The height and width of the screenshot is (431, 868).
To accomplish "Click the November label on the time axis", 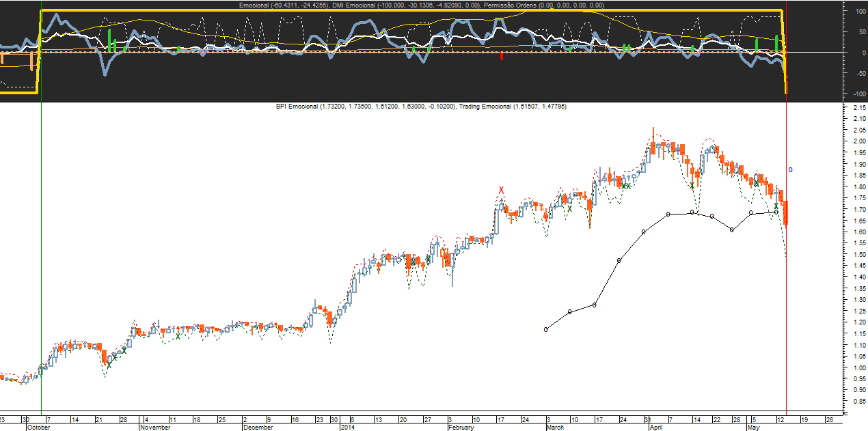I will tap(155, 428).
